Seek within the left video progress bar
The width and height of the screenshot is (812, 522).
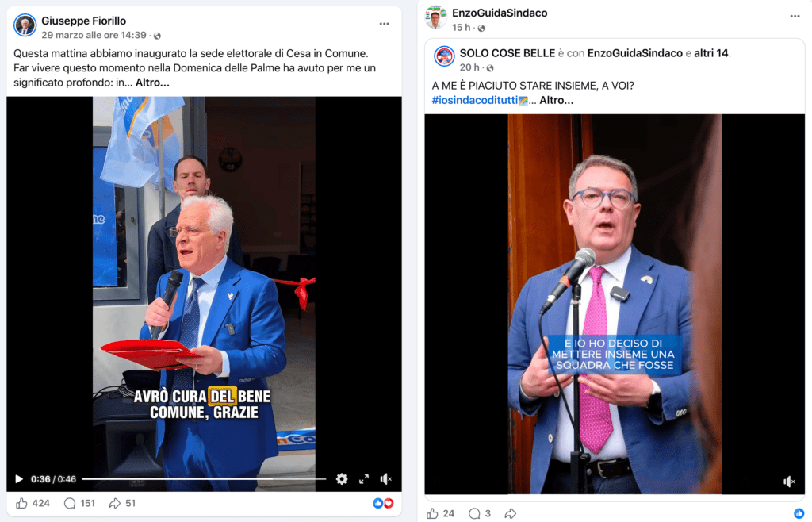pyautogui.click(x=204, y=479)
